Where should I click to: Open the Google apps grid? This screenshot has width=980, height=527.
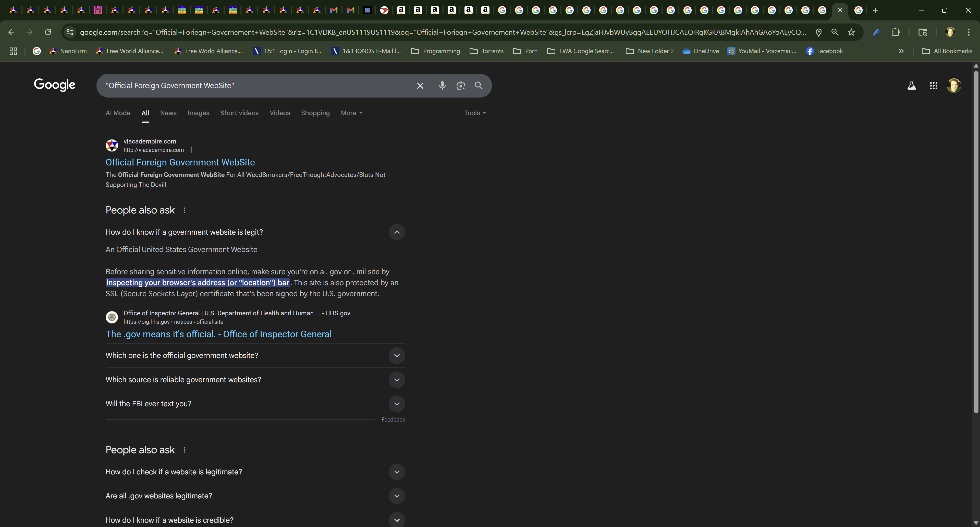pyautogui.click(x=933, y=86)
